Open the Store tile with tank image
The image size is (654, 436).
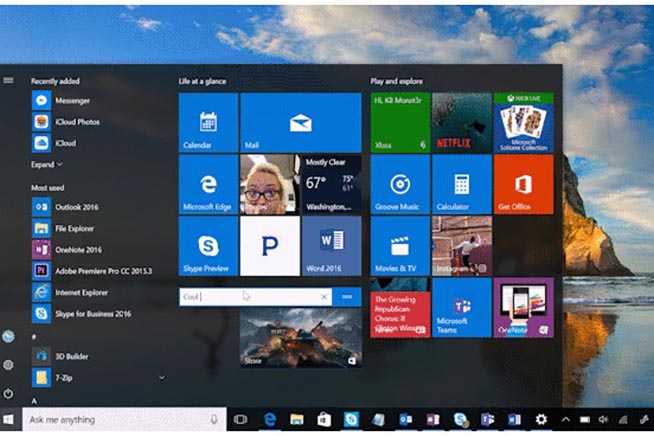click(301, 338)
